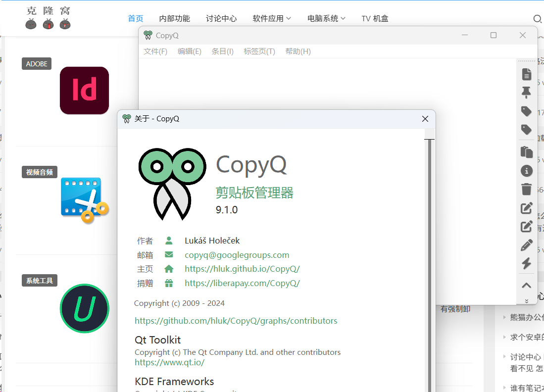544x392 pixels.
Task: Click the 系统工具 category tag
Action: [40, 281]
